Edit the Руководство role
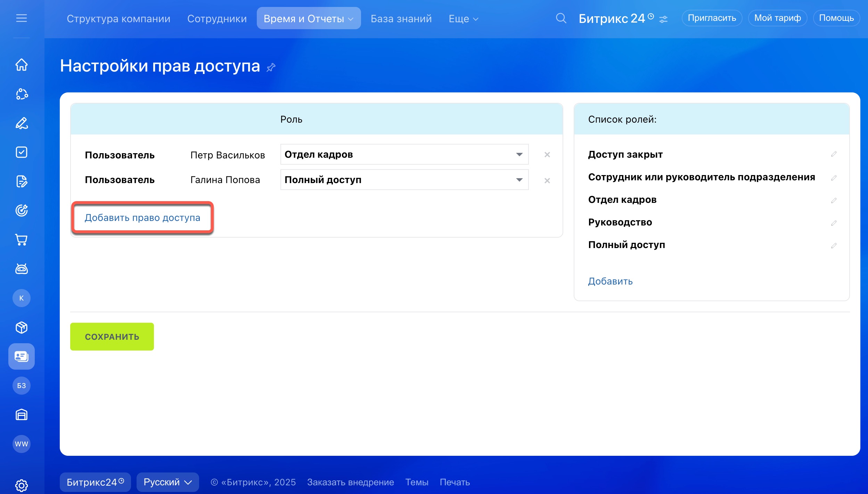 tap(834, 223)
